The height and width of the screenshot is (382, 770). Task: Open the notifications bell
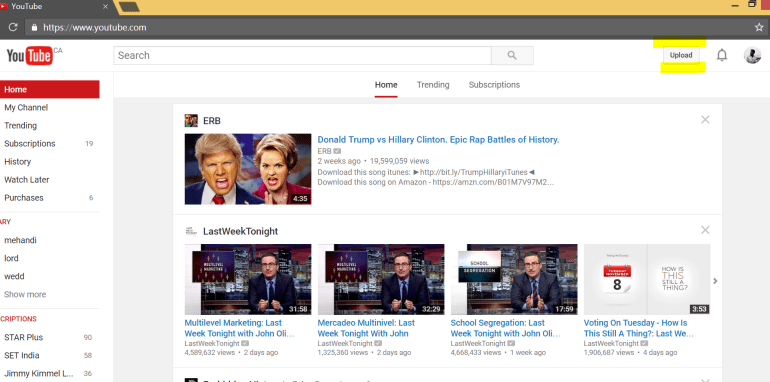pos(721,55)
